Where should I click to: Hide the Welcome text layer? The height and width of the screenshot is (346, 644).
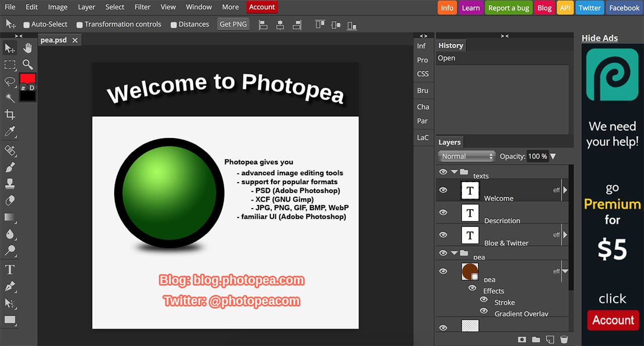click(443, 190)
